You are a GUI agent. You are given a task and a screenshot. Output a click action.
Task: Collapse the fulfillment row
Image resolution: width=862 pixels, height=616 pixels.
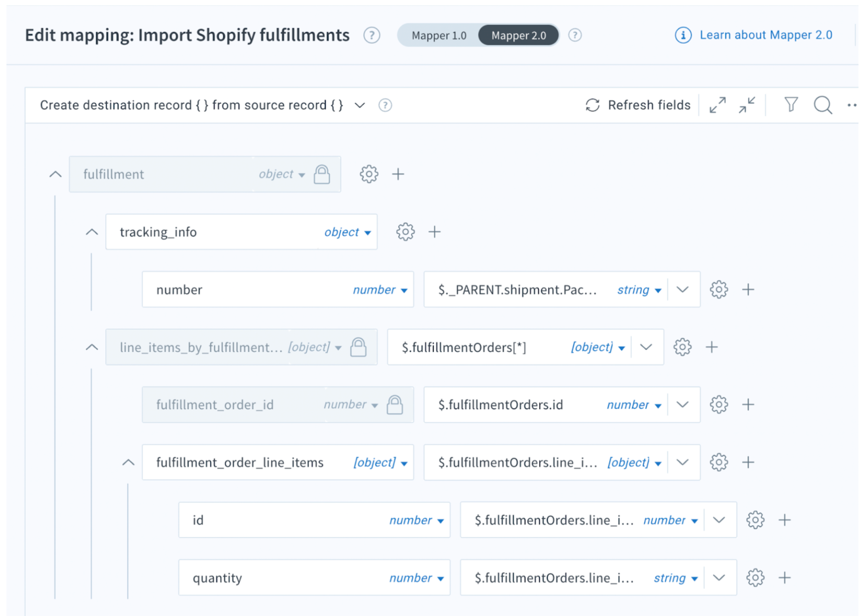click(56, 174)
